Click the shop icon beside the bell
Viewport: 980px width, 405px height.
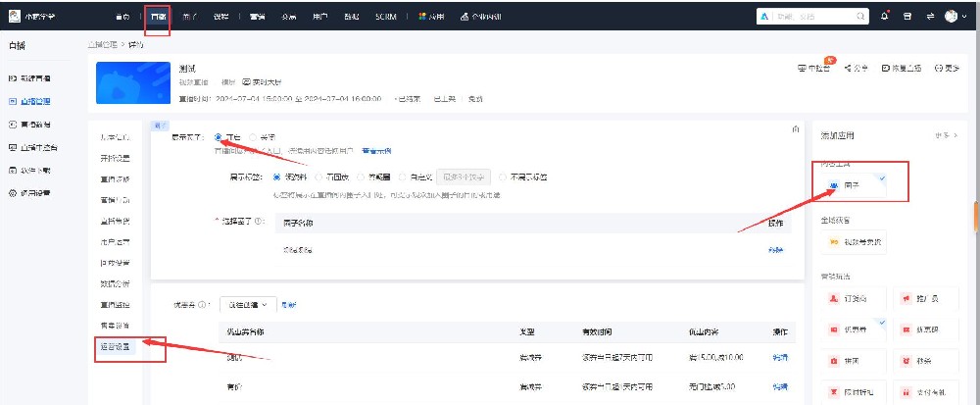tap(906, 17)
